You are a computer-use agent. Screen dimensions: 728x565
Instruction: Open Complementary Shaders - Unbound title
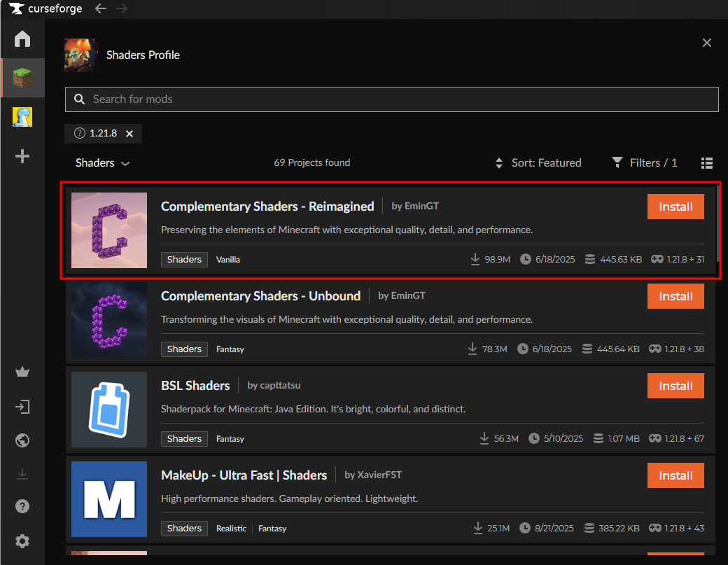pyautogui.click(x=260, y=295)
